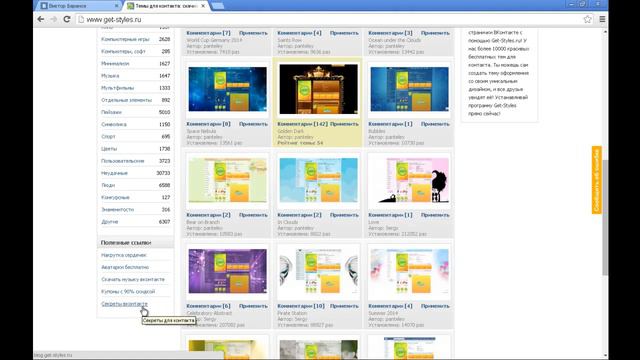Open the Пользовательские category
Viewport: 640px width, 360px height.
click(x=123, y=161)
